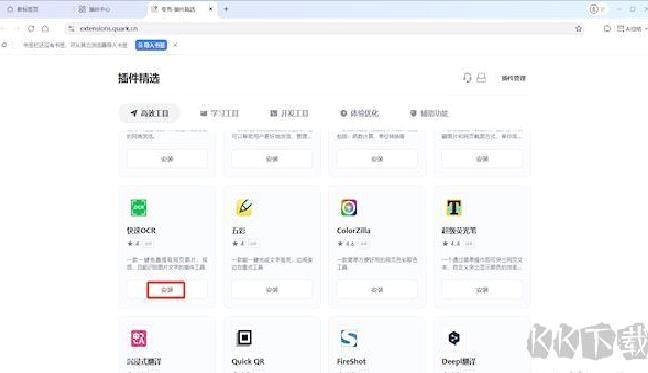Click the Quick QR plugin title

[248, 361]
